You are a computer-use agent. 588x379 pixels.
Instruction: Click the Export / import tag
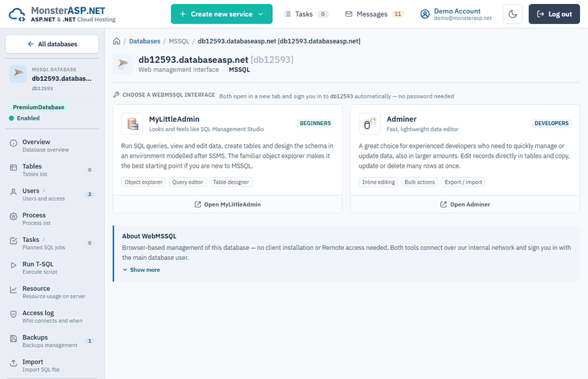[464, 182]
